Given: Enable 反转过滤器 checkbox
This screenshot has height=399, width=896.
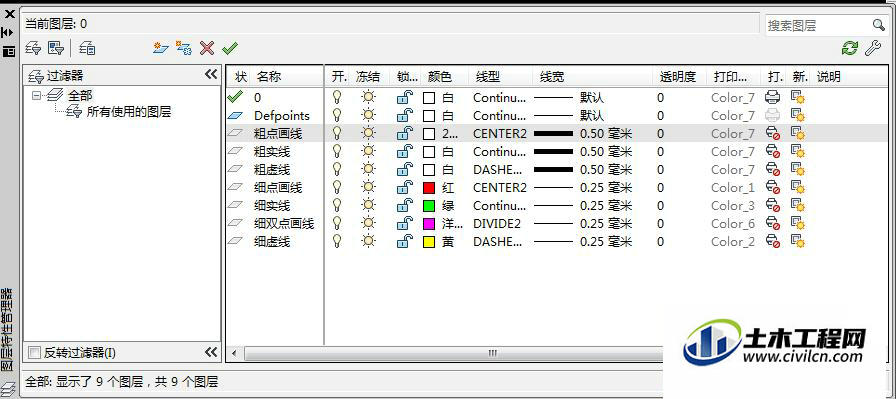Looking at the screenshot, I should click(x=34, y=353).
